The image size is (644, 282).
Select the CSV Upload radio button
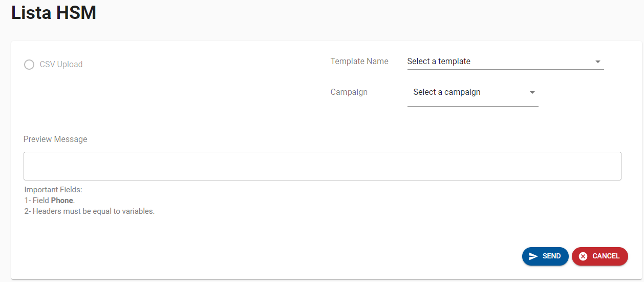(29, 65)
